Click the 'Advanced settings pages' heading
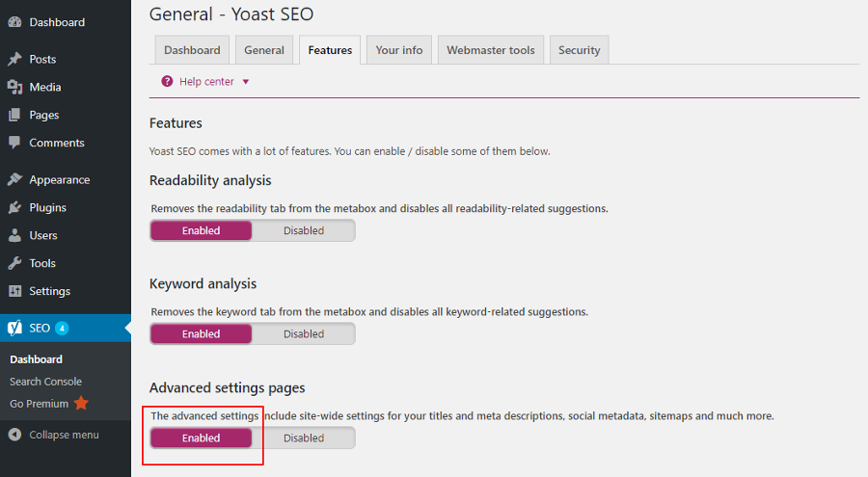 [x=227, y=388]
